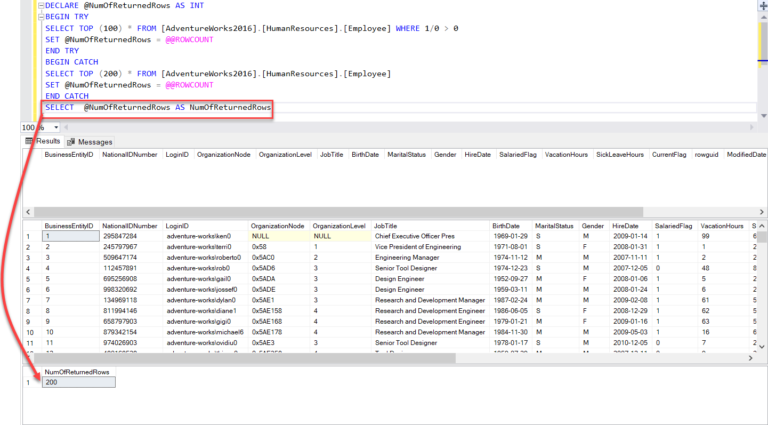Select Design Engineer in jossef0's row
768x425 pixels.
tap(431, 289)
